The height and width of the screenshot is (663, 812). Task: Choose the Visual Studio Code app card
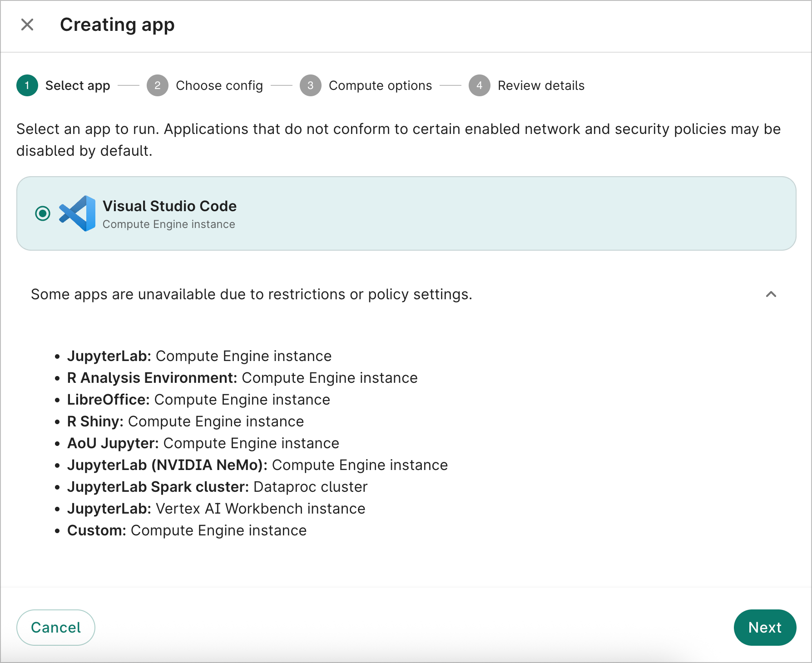point(406,213)
